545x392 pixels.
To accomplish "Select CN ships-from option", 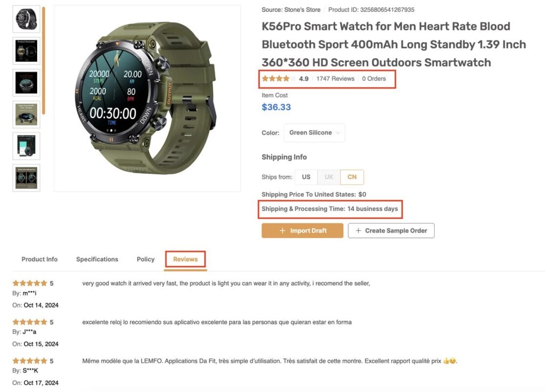I will click(352, 177).
